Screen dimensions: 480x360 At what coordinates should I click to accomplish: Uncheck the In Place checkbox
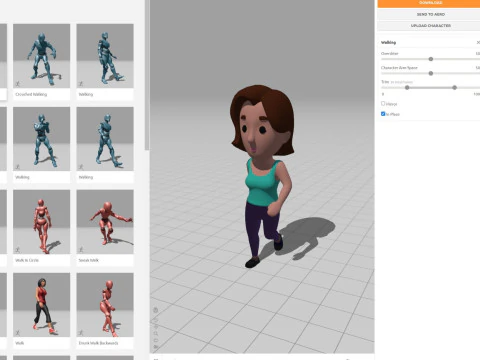tap(383, 114)
